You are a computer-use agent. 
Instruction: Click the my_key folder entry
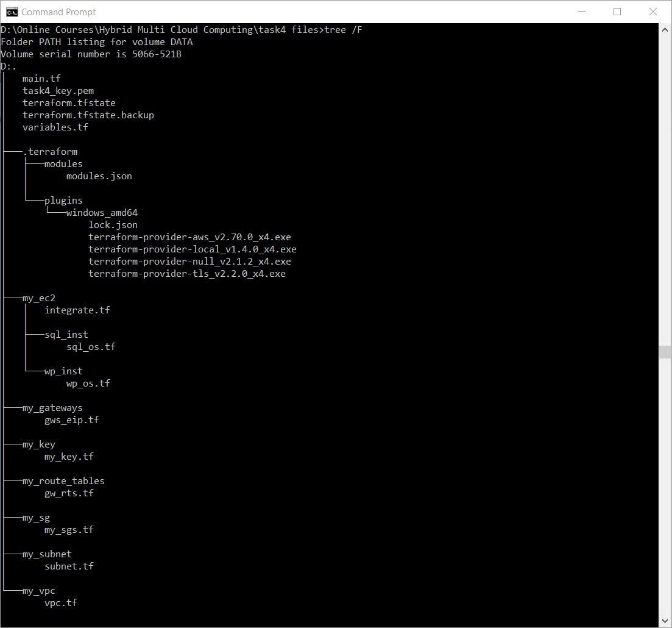(39, 445)
